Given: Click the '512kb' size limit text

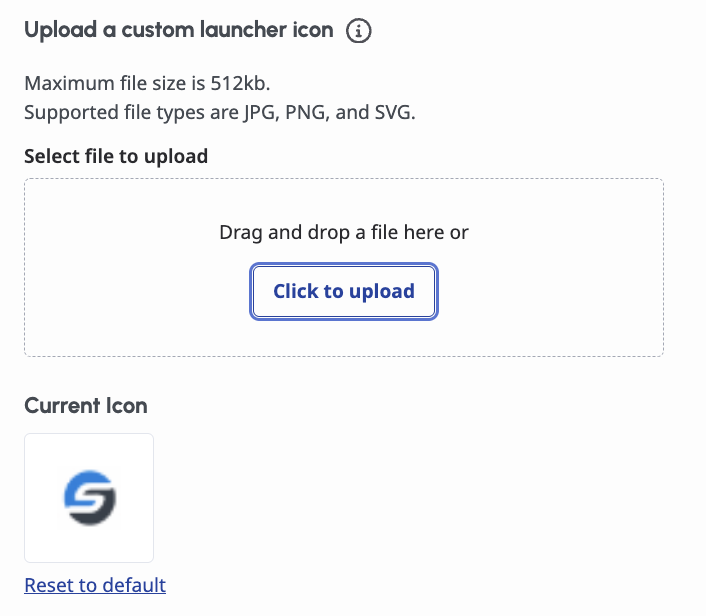Looking at the screenshot, I should (x=239, y=83).
